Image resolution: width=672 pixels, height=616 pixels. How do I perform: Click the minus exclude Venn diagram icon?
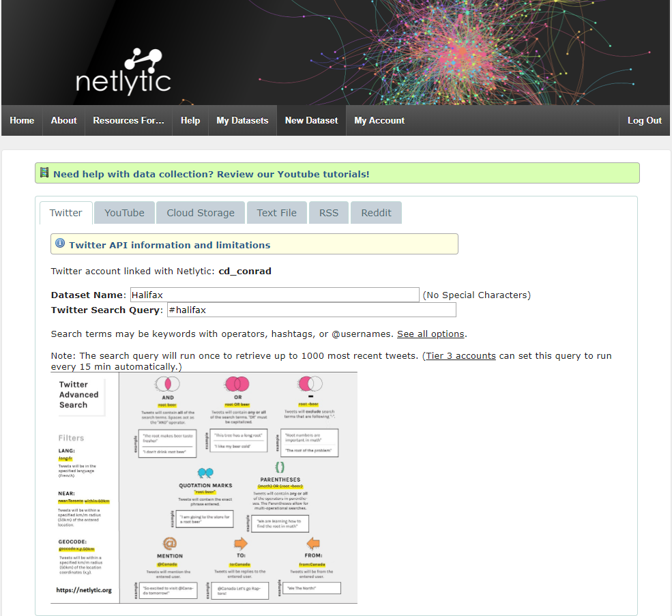310,383
